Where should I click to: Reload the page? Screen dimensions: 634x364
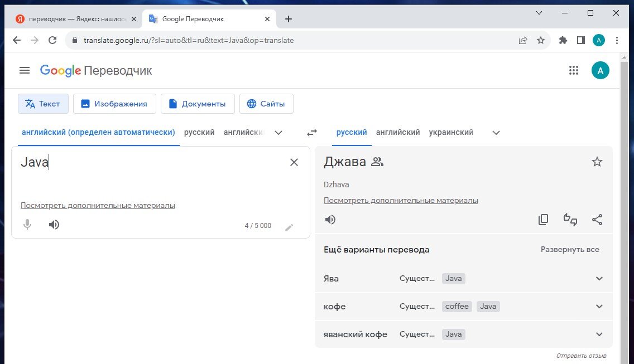tap(52, 40)
